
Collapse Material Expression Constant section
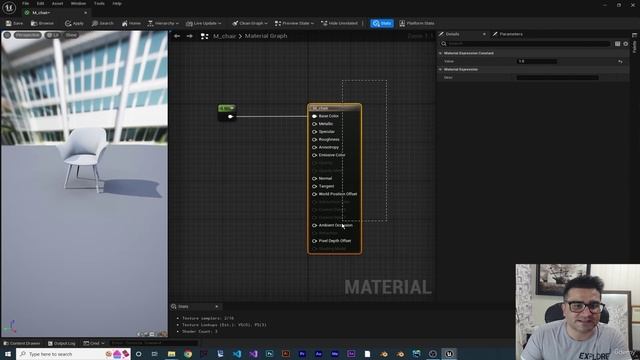tap(440, 53)
